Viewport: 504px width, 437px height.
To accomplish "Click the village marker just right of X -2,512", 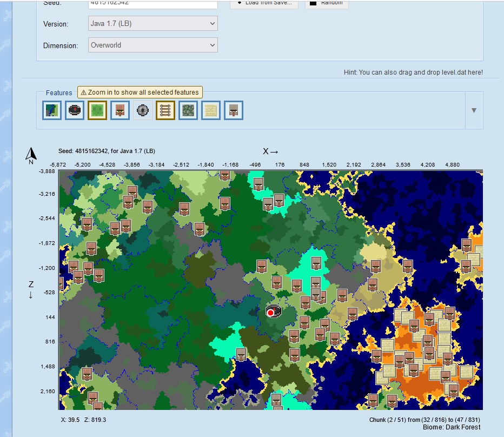I will [x=184, y=209].
